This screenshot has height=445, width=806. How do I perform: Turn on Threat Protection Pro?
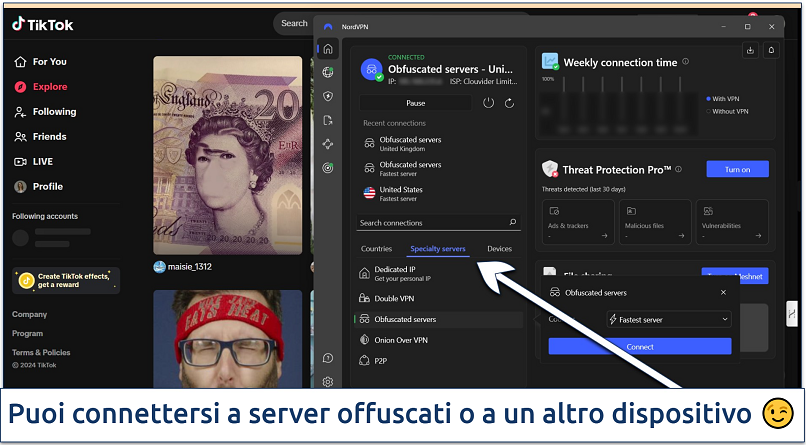click(x=737, y=170)
